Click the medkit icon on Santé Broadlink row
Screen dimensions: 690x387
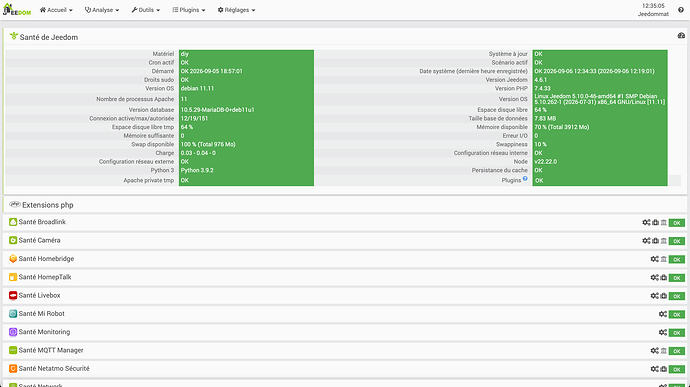point(655,222)
